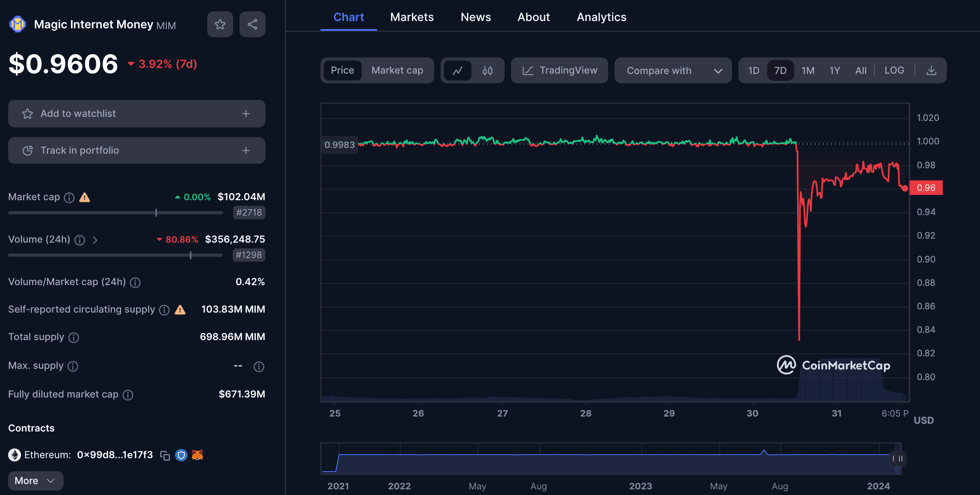Image resolution: width=980 pixels, height=495 pixels.
Task: Click the download chart icon
Action: (931, 70)
